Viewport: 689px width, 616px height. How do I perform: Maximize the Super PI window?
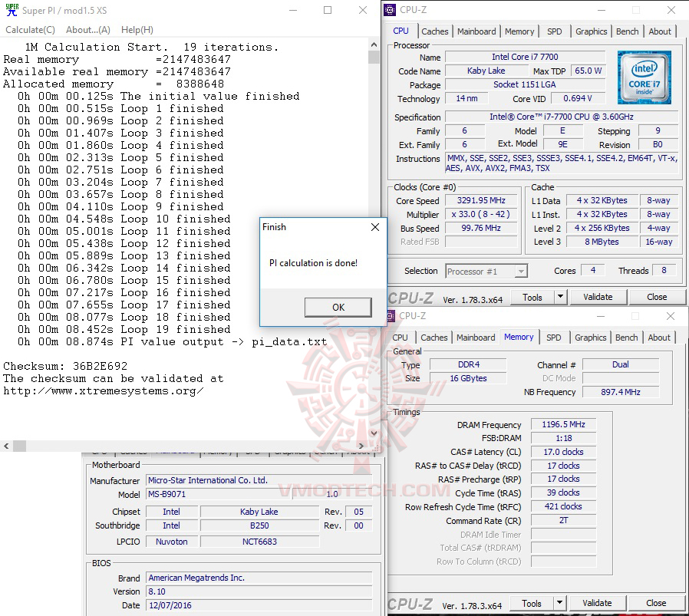(328, 10)
